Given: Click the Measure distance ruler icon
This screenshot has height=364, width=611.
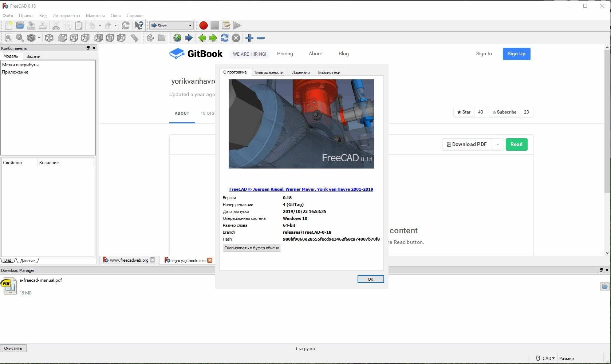Looking at the screenshot, I should coord(134,38).
